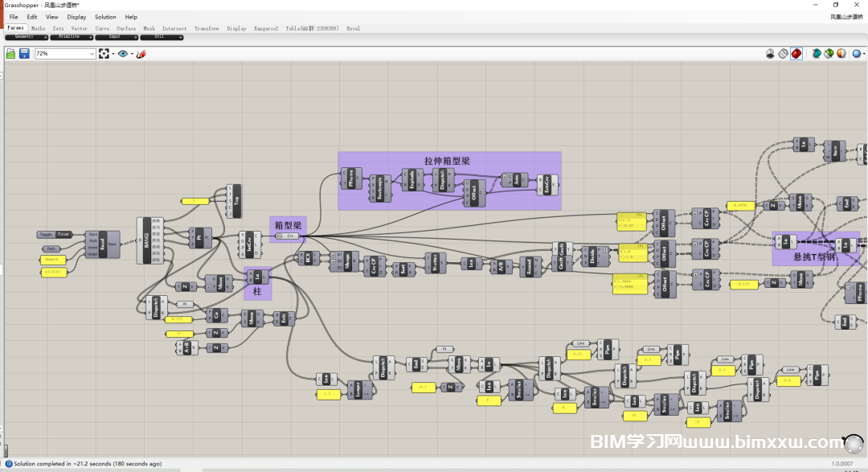Open the 72% zoom level dropdown

(x=92, y=54)
